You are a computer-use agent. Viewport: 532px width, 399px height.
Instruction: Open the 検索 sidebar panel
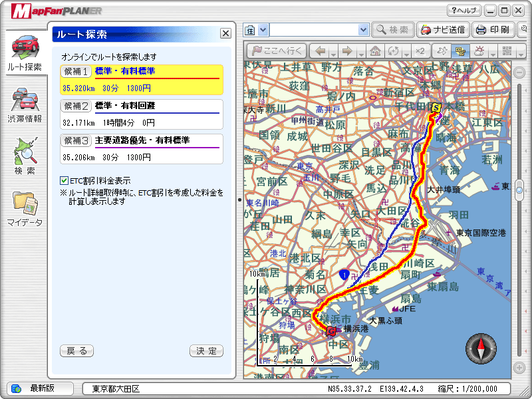coord(25,156)
